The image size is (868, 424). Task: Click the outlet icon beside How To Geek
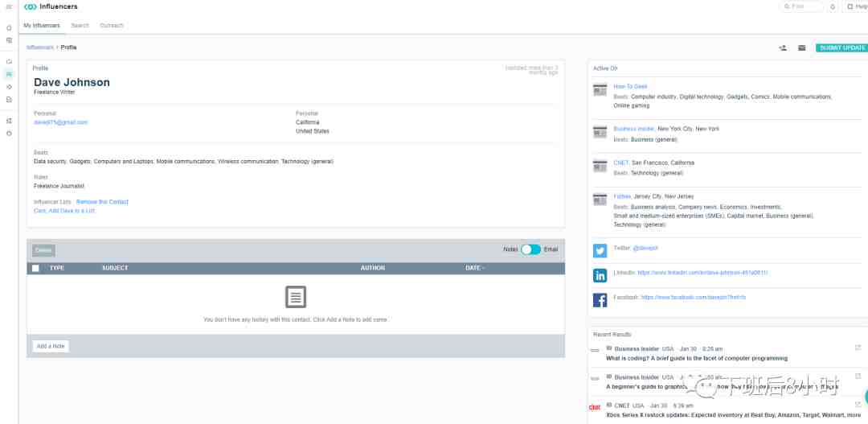pos(600,90)
